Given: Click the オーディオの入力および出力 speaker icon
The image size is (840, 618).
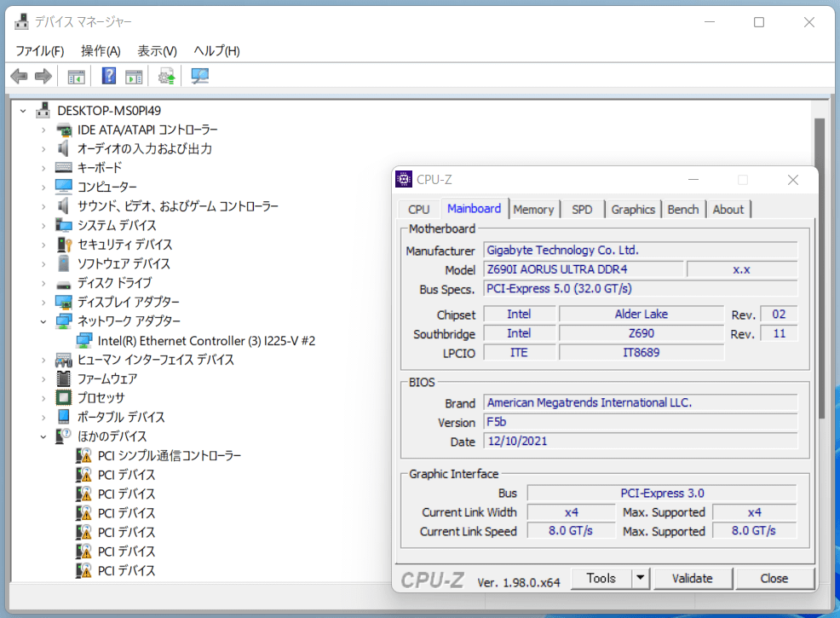Looking at the screenshot, I should point(64,148).
